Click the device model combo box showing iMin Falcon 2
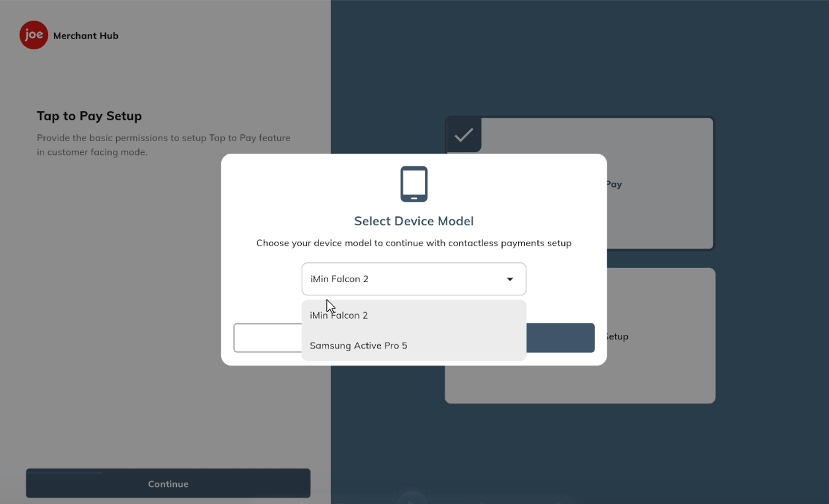The image size is (829, 504). click(x=414, y=279)
